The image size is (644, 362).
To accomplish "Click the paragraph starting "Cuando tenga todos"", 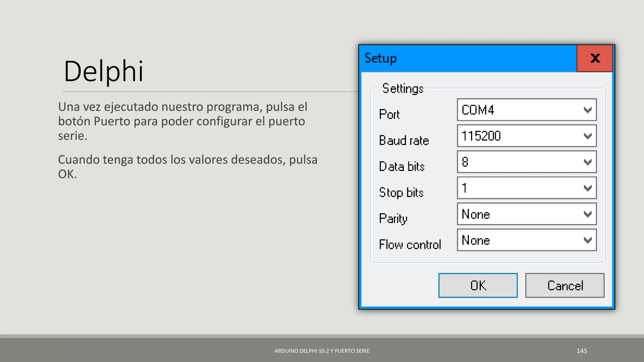I will point(188,167).
